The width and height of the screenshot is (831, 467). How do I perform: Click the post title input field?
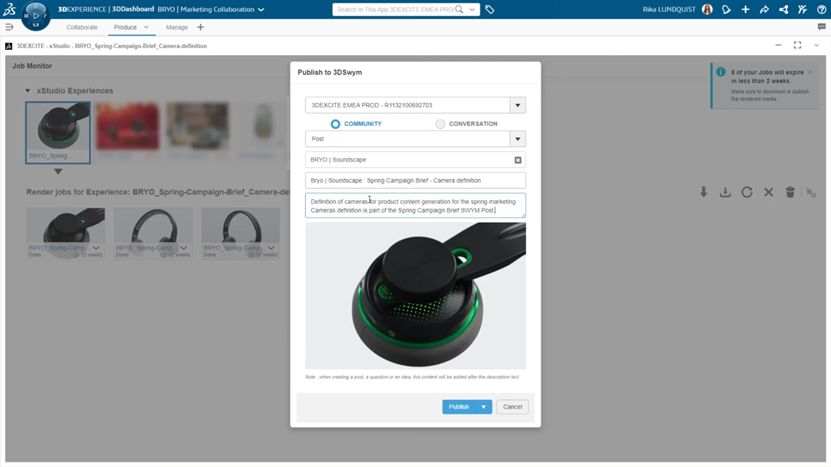416,180
